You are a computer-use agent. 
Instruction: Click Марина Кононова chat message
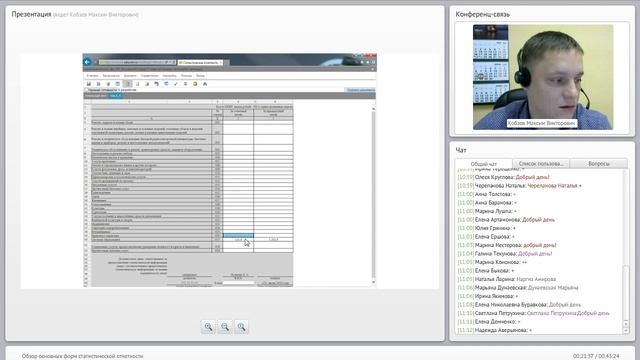tap(492, 262)
